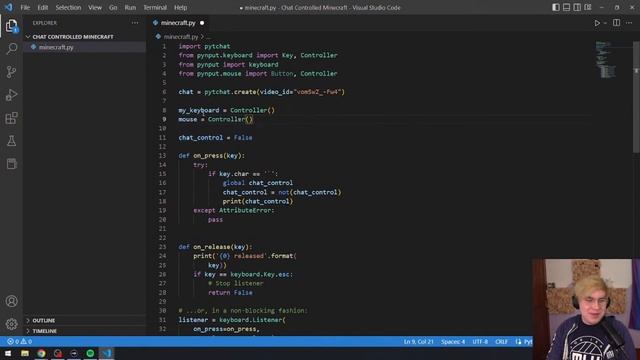Image resolution: width=640 pixels, height=360 pixels.
Task: Click Ln 9, Col 21 status item
Action: tap(418, 342)
